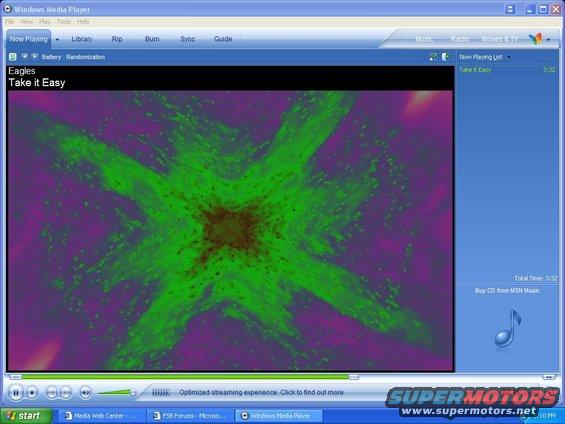Expand the Now Playing tab arrow
This screenshot has height=424, width=565.
coord(57,39)
